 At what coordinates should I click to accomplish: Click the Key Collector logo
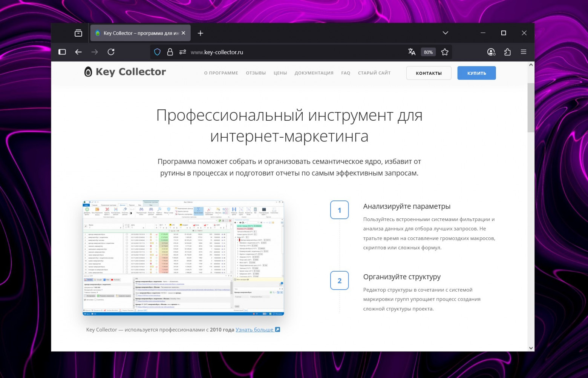[125, 72]
